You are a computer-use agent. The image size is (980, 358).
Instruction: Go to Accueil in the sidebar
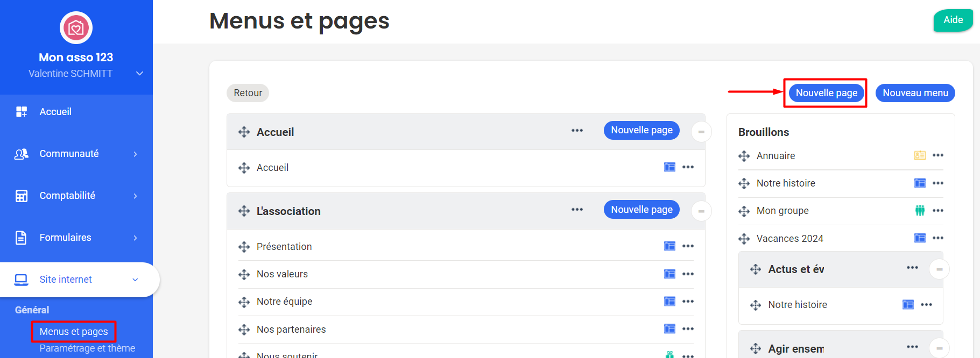click(x=55, y=112)
